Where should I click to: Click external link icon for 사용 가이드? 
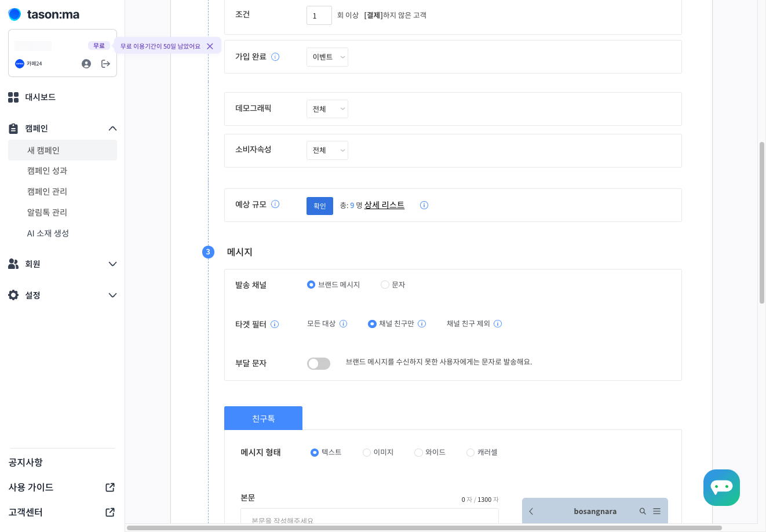(x=110, y=487)
